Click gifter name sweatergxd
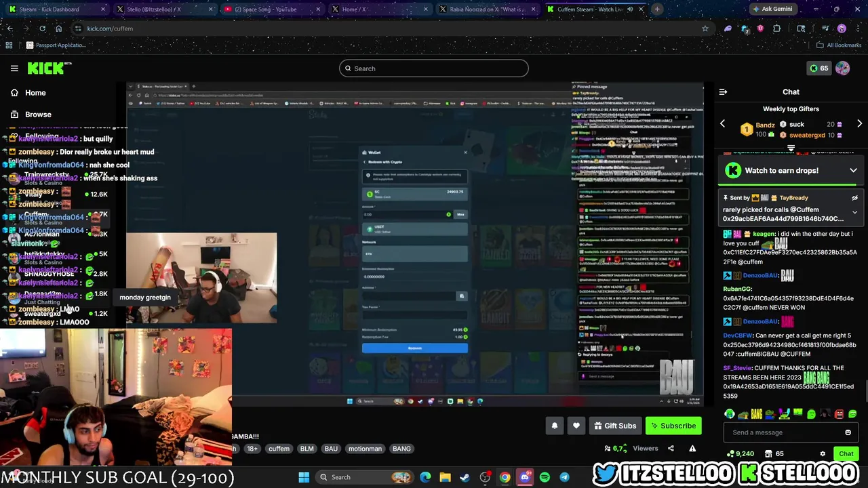Image resolution: width=868 pixels, height=488 pixels. tap(807, 135)
